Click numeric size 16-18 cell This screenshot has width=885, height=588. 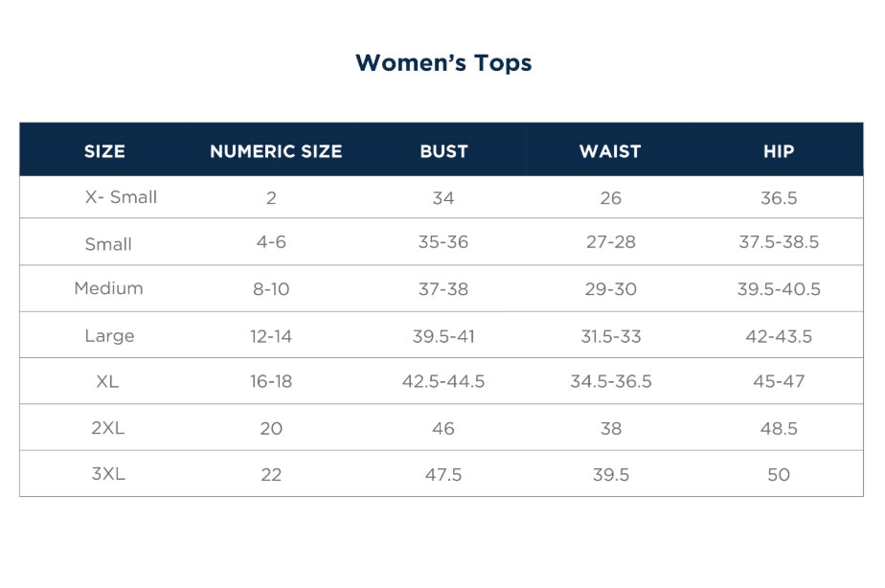coord(271,381)
